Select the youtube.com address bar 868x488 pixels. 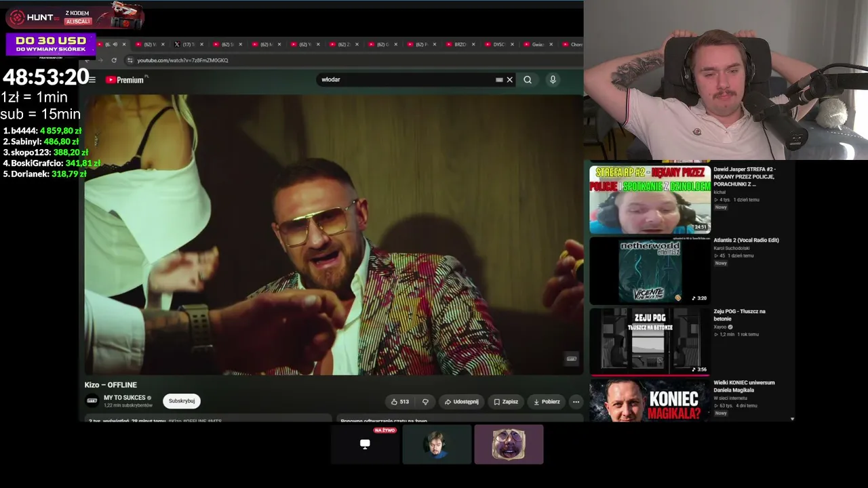353,60
